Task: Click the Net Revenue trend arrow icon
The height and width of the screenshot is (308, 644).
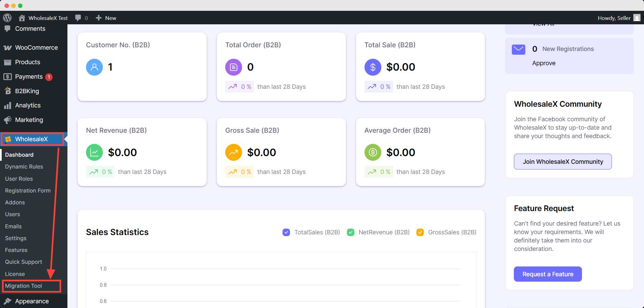Action: coord(93,172)
